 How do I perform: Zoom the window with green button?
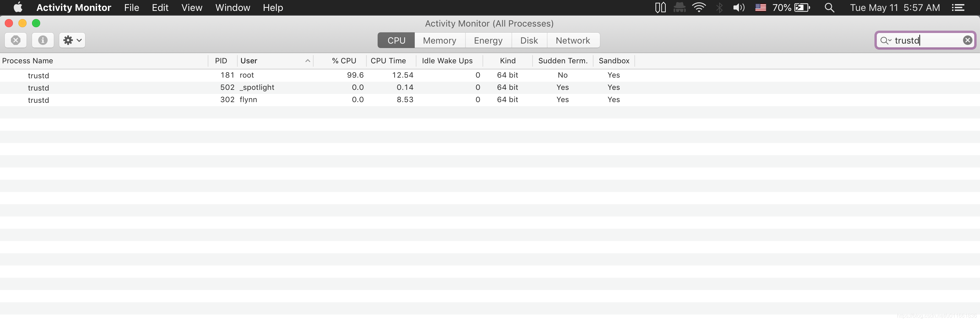36,23
